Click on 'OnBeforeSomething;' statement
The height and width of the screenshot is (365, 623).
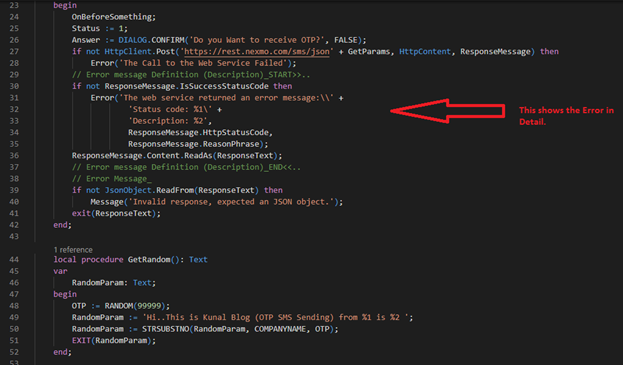click(x=114, y=17)
